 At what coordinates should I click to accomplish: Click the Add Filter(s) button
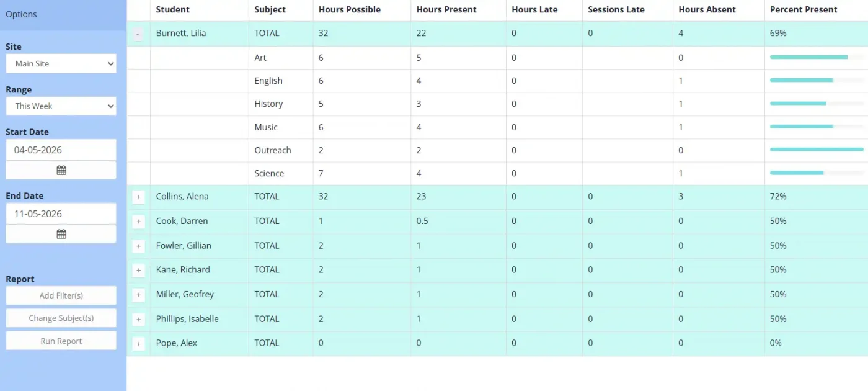click(x=61, y=295)
